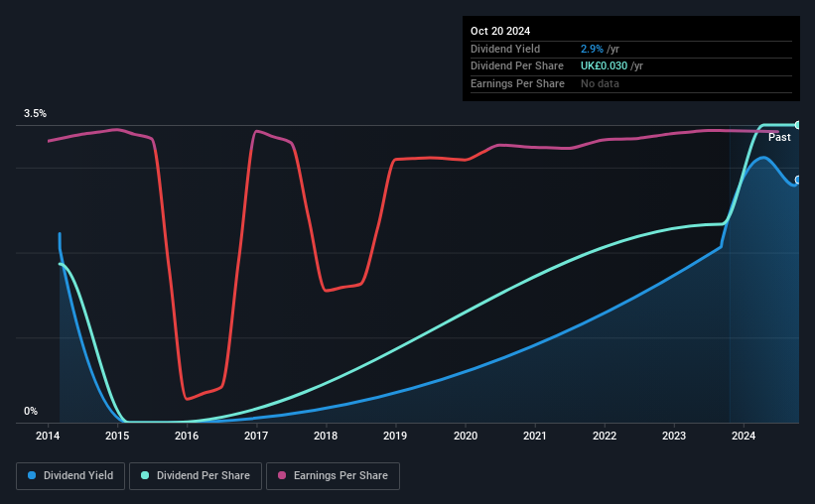Click the teal Dividend Per Share legend dot

coord(145,475)
